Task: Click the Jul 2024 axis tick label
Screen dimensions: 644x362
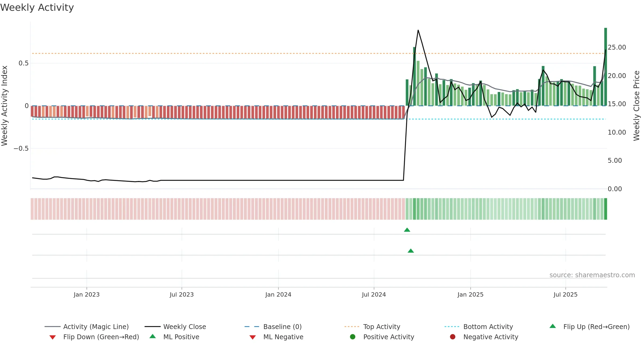Action: coord(374,294)
